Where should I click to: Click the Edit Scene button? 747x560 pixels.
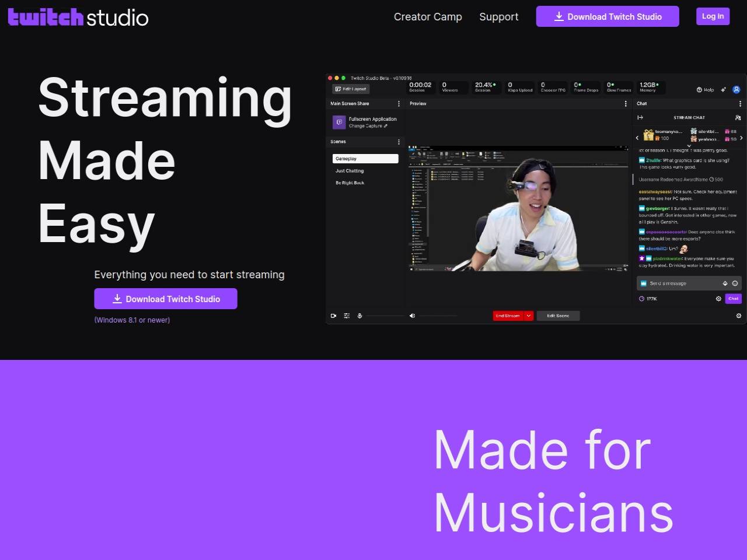point(558,316)
